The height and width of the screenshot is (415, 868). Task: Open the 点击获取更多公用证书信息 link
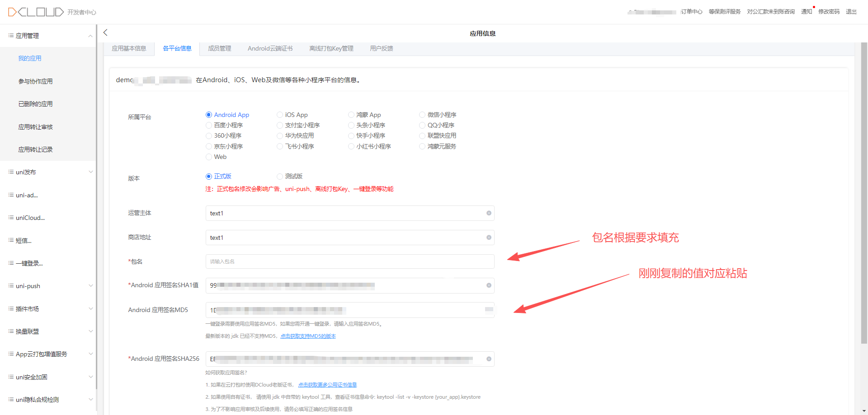[x=327, y=385]
